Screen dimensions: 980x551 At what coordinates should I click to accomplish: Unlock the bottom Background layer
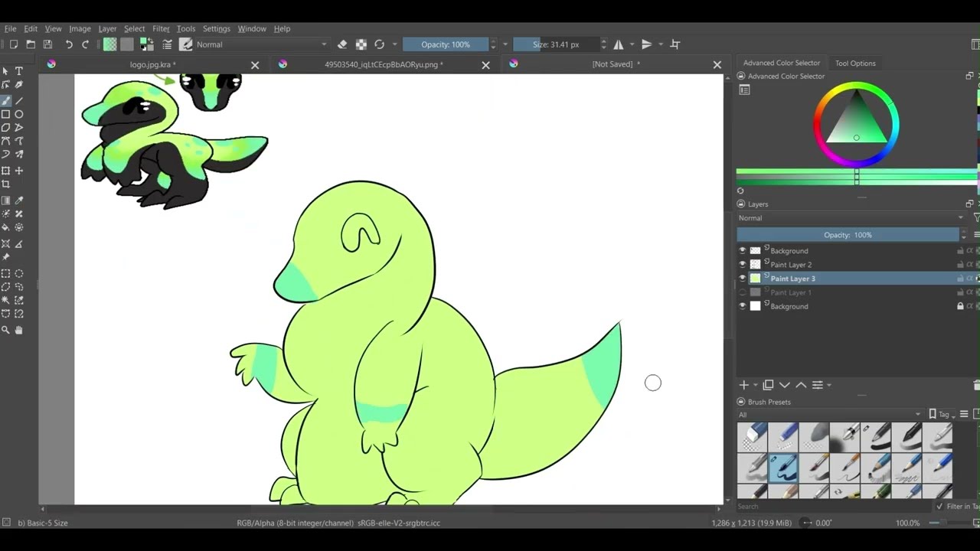[960, 306]
